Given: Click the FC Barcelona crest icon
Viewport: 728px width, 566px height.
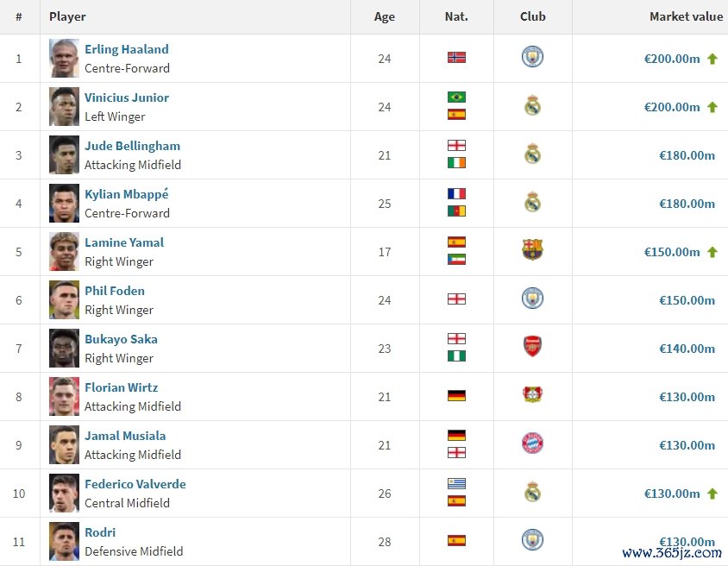Looking at the screenshot, I should coord(532,250).
